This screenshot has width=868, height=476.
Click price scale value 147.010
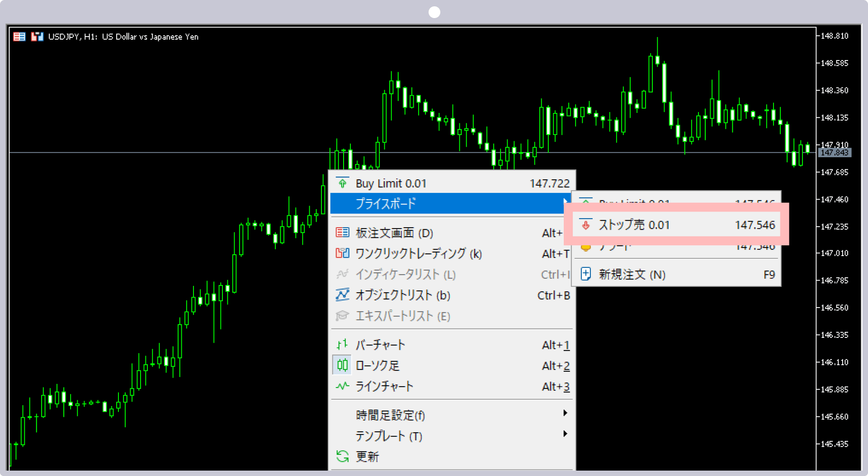coord(835,253)
